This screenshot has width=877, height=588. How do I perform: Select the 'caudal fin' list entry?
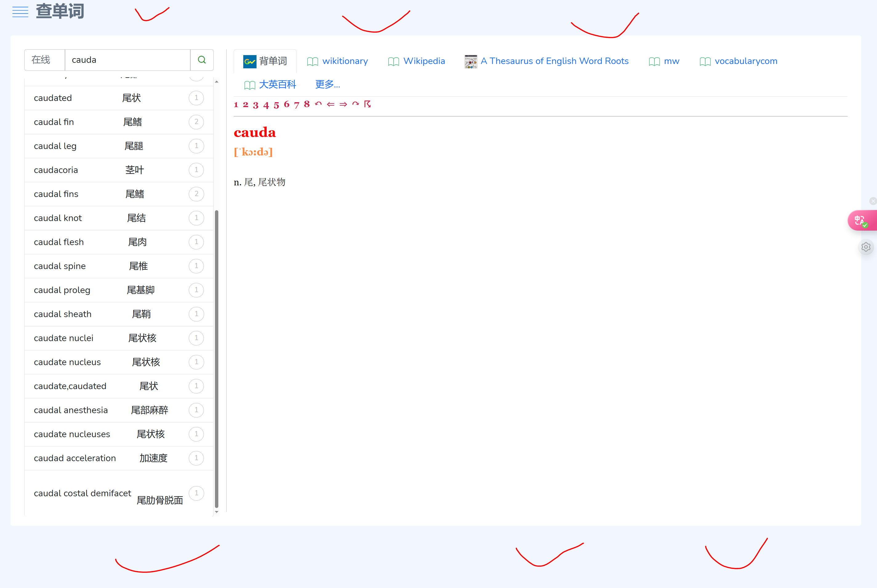click(x=54, y=122)
